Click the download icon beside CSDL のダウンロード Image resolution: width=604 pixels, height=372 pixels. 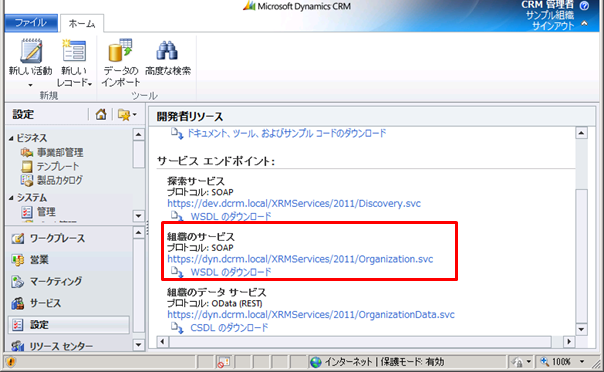pos(177,327)
